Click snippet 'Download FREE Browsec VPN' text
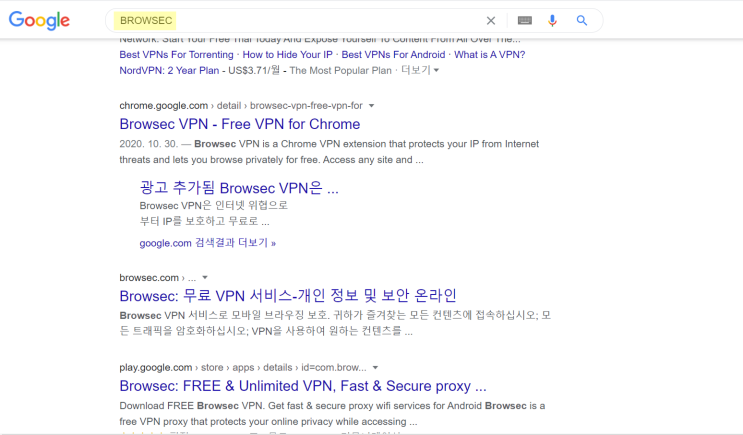Viewport: 743px width, 435px height. point(192,406)
